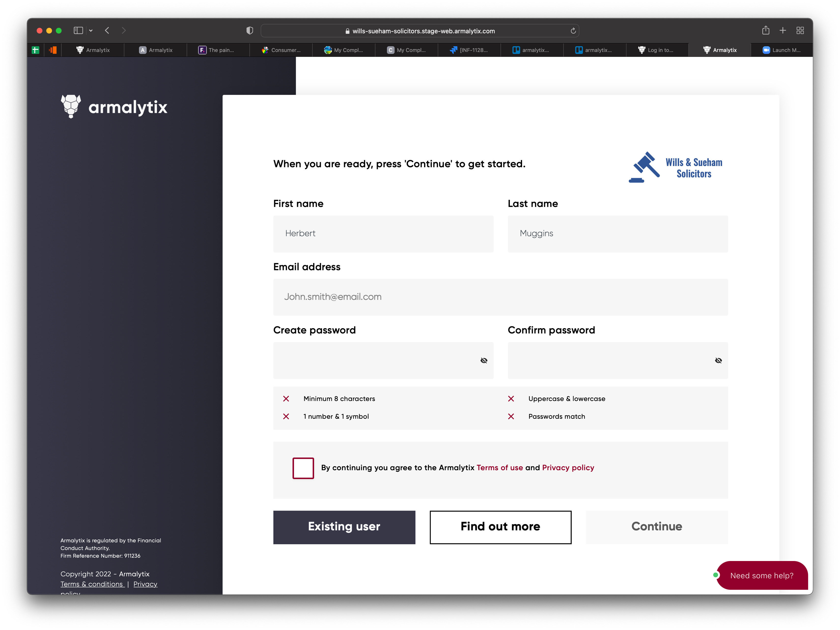Click the green pinned tab icon

pos(36,50)
